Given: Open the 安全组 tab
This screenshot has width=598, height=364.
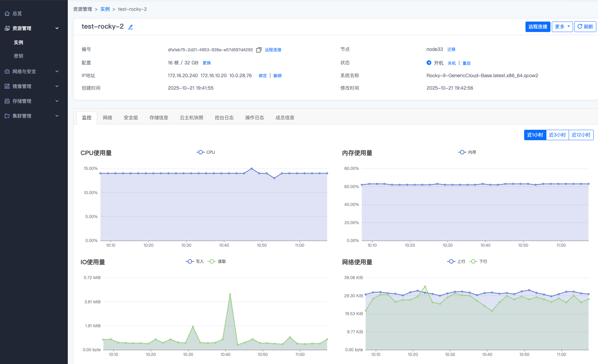Looking at the screenshot, I should 131,118.
